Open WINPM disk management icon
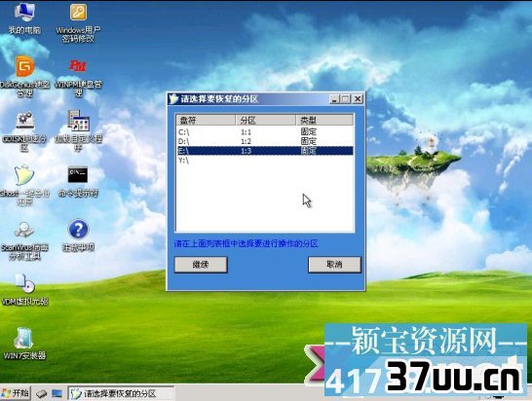 tap(78, 77)
